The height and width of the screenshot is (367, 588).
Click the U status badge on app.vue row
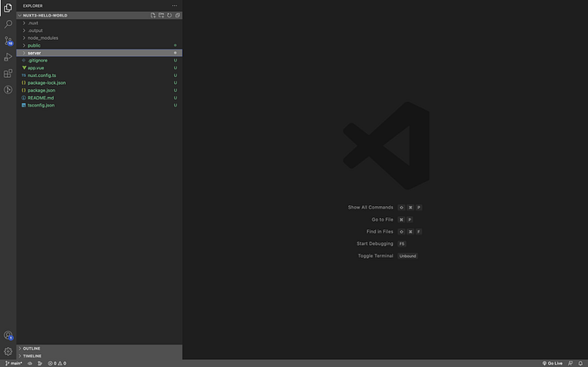click(175, 68)
